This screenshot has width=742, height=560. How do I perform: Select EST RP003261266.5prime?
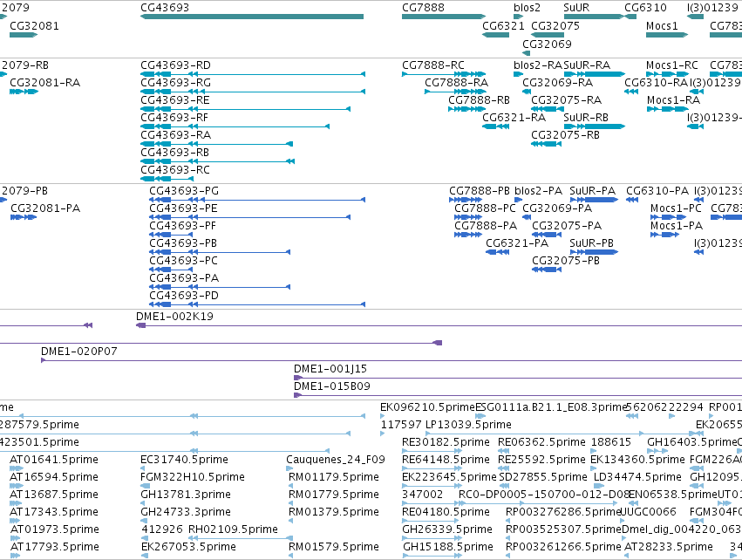tap(563, 547)
